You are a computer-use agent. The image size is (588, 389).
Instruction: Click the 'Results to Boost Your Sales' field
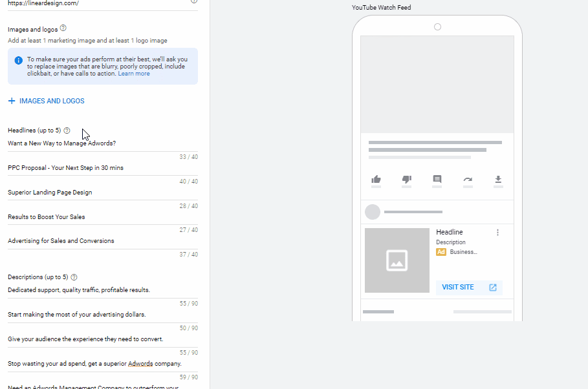[97, 217]
